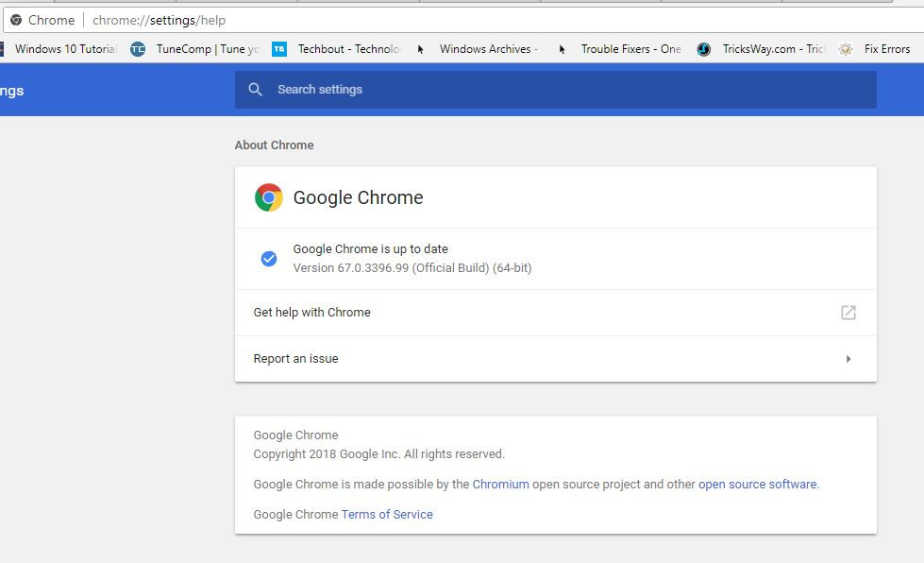Click the About Chrome heading

(274, 145)
